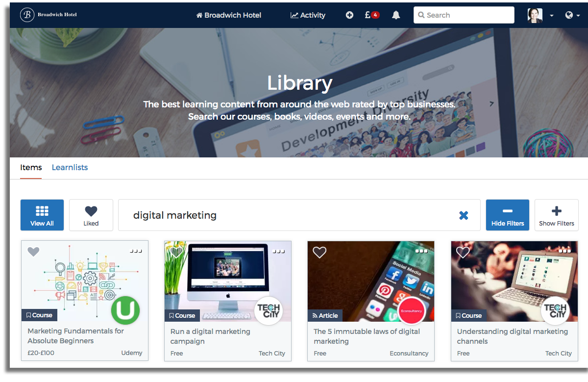Like the Marketing Fundamentals course
The width and height of the screenshot is (588, 382).
(x=33, y=252)
